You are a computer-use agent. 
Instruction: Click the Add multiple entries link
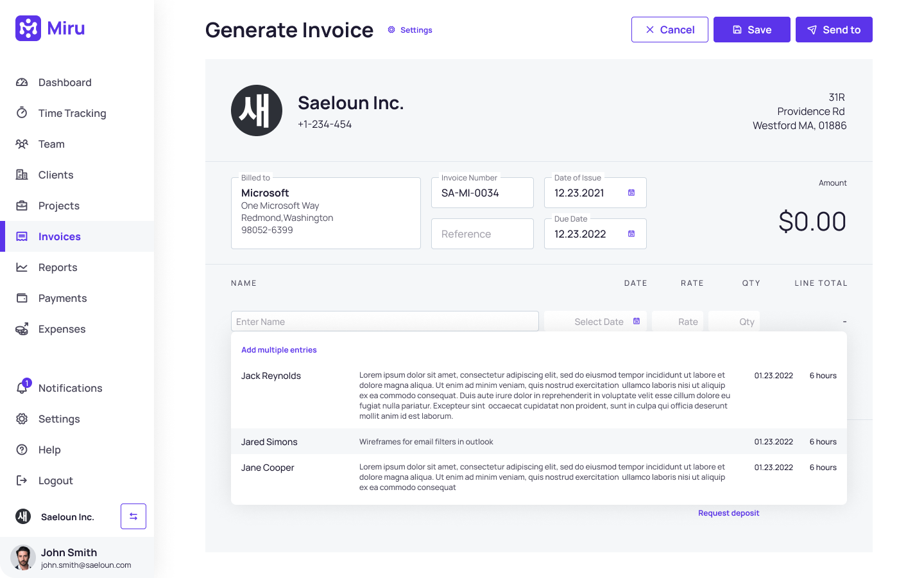pyautogui.click(x=279, y=350)
